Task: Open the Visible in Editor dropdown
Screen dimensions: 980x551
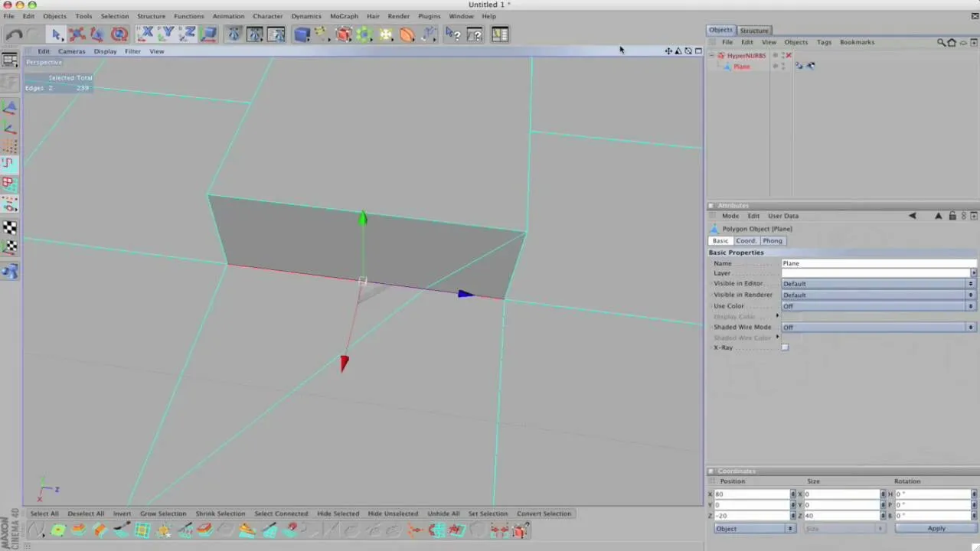Action: pyautogui.click(x=878, y=284)
